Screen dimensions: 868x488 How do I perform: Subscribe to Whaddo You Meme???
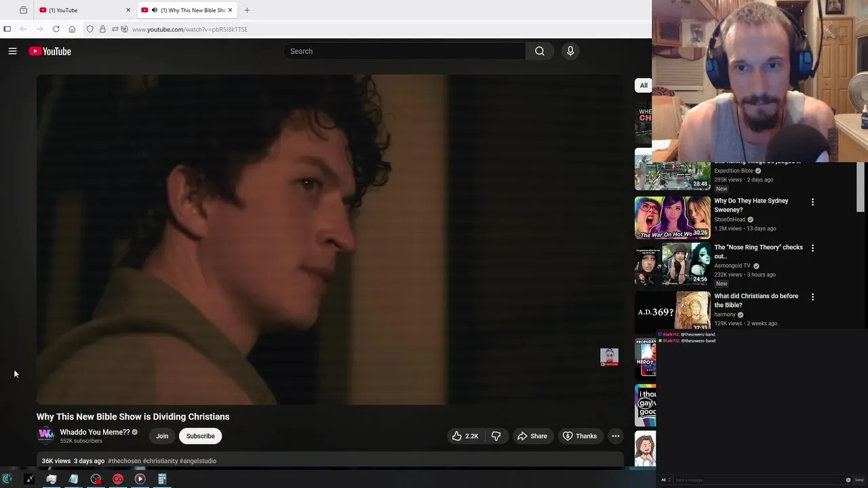[200, 436]
